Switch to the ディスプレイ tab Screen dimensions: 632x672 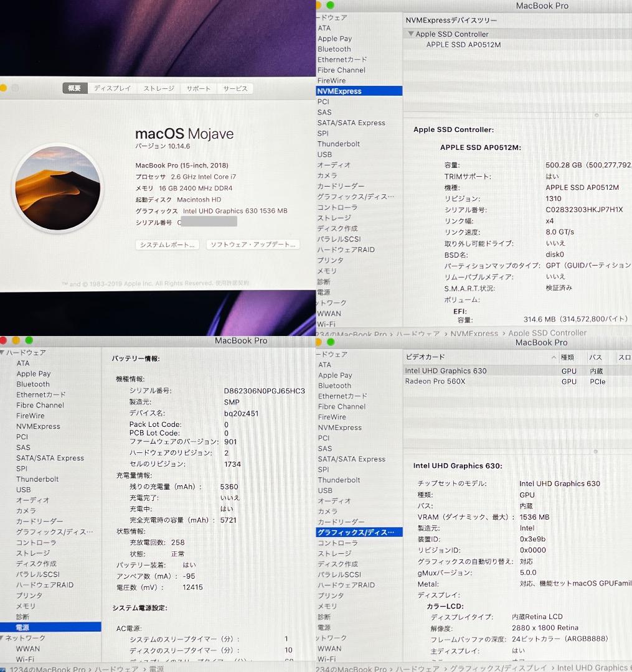112,88
